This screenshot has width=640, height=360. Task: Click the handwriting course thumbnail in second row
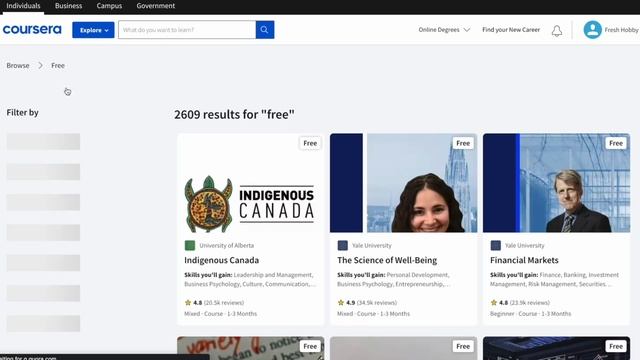[251, 348]
